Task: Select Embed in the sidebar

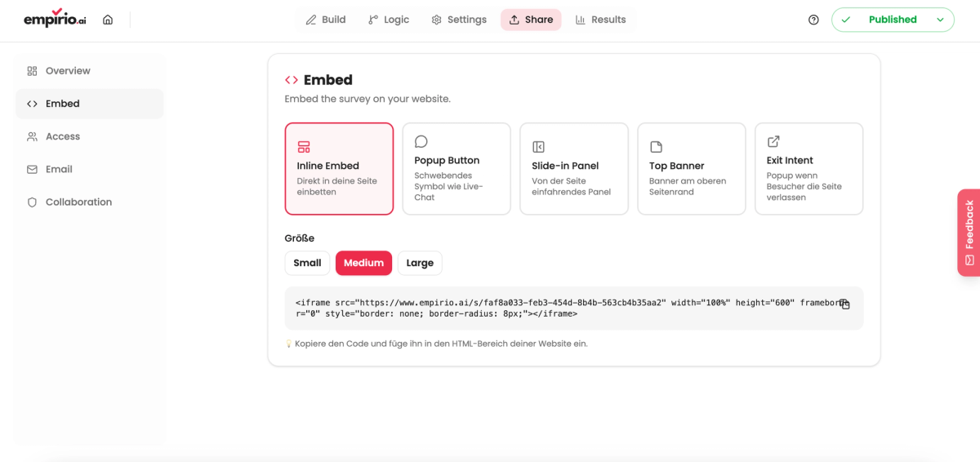Action: point(90,104)
